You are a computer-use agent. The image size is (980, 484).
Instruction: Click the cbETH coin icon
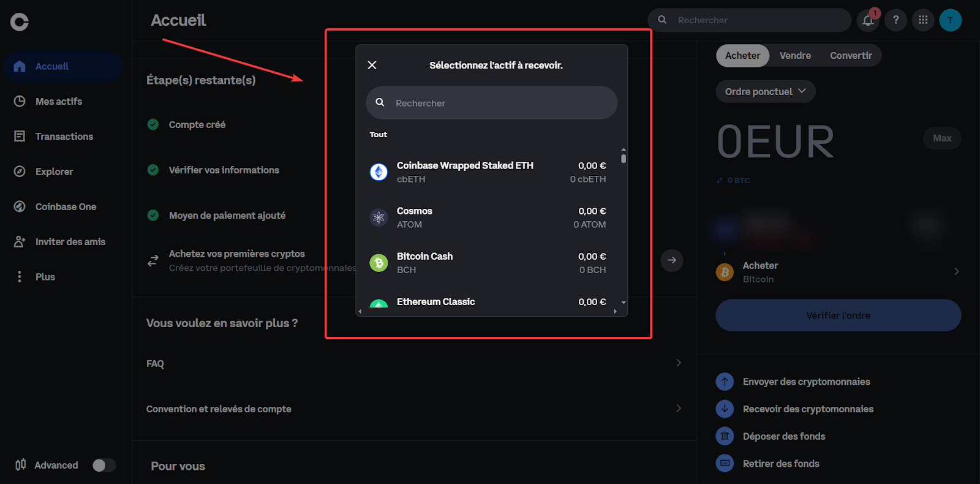379,172
